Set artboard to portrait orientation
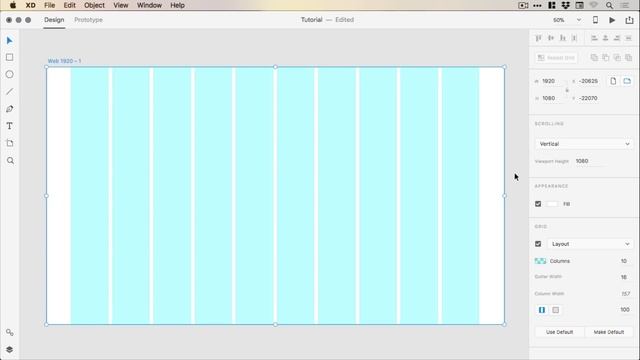Screen dimensions: 640x360 pos(613,81)
